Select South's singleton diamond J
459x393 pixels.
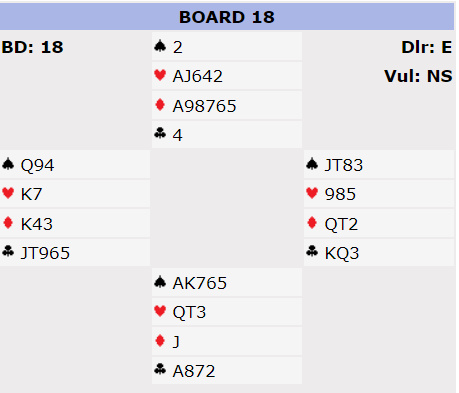[176, 342]
